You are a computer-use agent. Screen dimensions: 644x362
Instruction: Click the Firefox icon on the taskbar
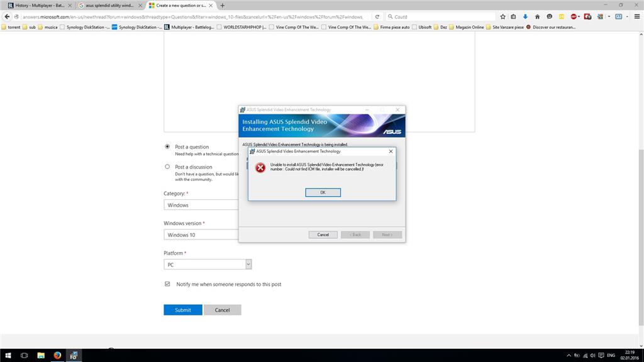tap(57, 356)
